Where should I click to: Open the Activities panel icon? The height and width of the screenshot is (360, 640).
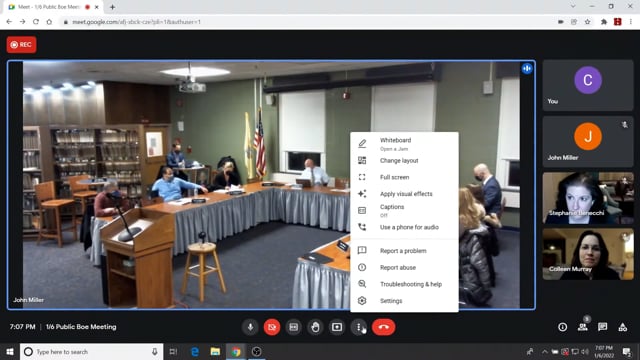point(622,327)
